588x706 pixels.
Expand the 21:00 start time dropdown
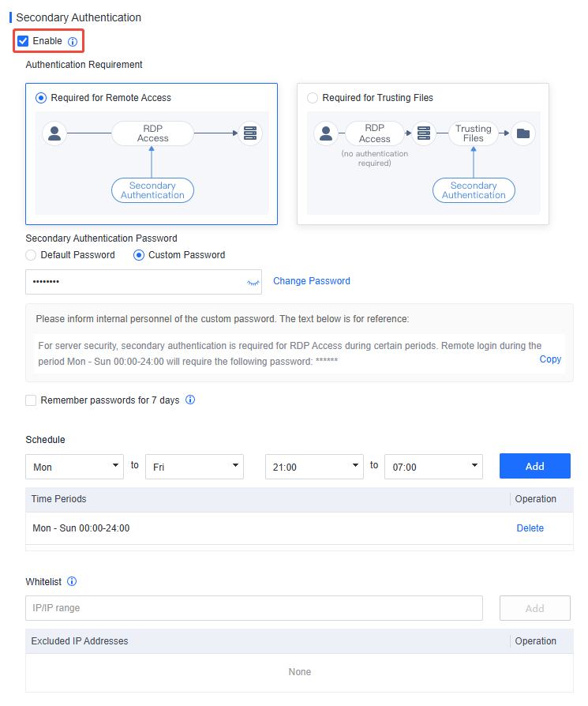click(314, 467)
